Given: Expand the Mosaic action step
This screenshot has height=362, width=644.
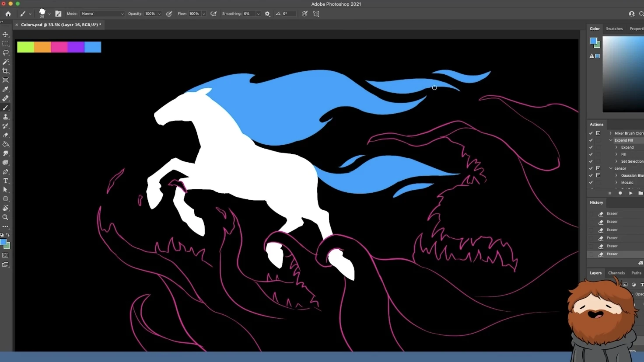Looking at the screenshot, I should coord(616,183).
